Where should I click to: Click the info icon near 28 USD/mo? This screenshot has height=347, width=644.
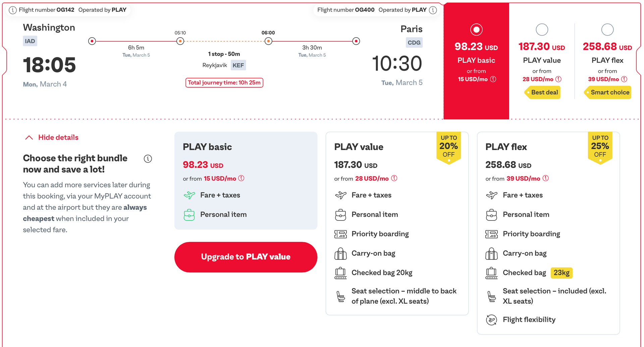click(x=559, y=79)
